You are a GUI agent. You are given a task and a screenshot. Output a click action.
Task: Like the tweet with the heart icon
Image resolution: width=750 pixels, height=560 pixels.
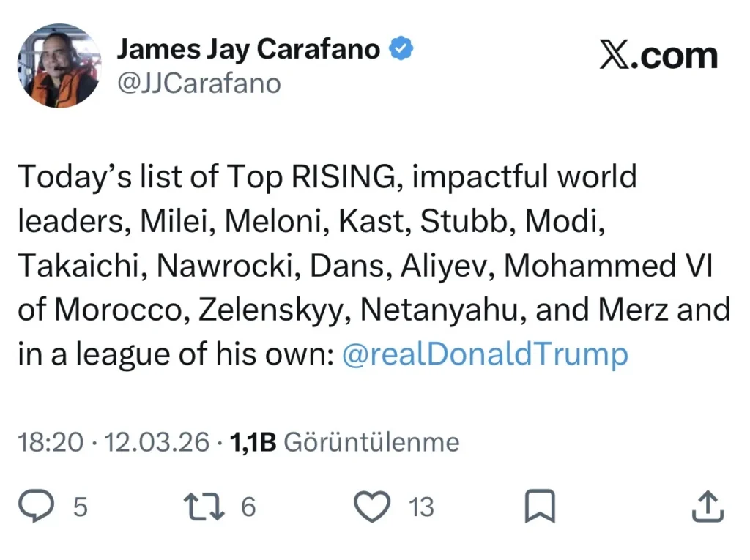click(372, 507)
